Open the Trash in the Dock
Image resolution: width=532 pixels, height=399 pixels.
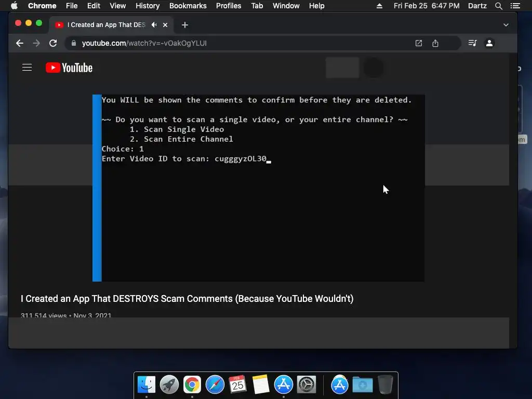[385, 385]
